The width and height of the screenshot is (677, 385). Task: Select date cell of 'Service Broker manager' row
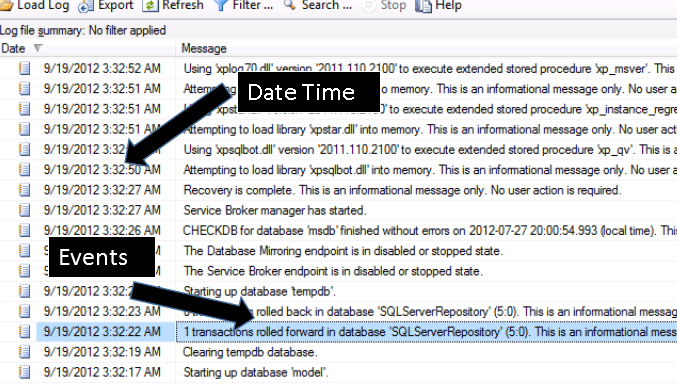[x=102, y=210]
